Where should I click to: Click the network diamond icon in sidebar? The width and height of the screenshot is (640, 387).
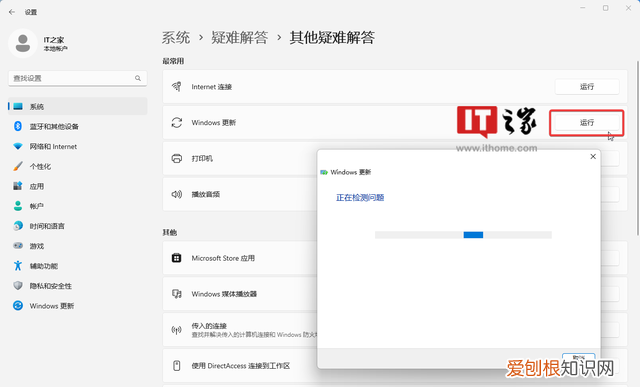coord(18,146)
